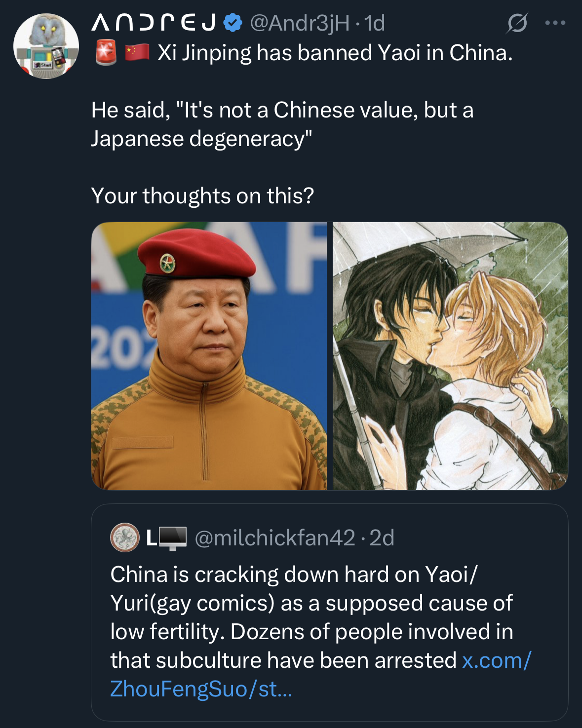The width and height of the screenshot is (582, 728).
Task: Click the 'Your thoughts on this?' text
Action: coord(202,196)
